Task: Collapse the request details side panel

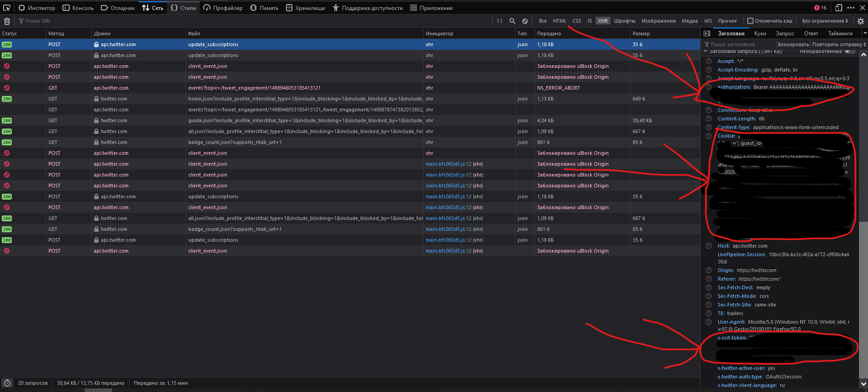Action: pos(707,33)
